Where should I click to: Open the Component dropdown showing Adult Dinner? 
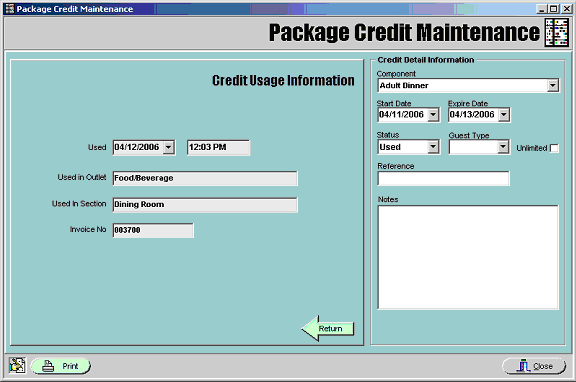pos(552,86)
